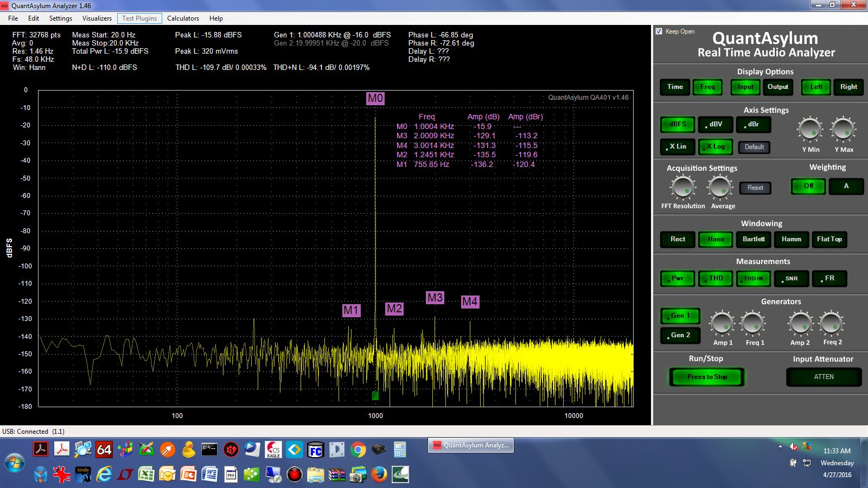
Task: Show hidden system tray icons
Action: coord(780,447)
